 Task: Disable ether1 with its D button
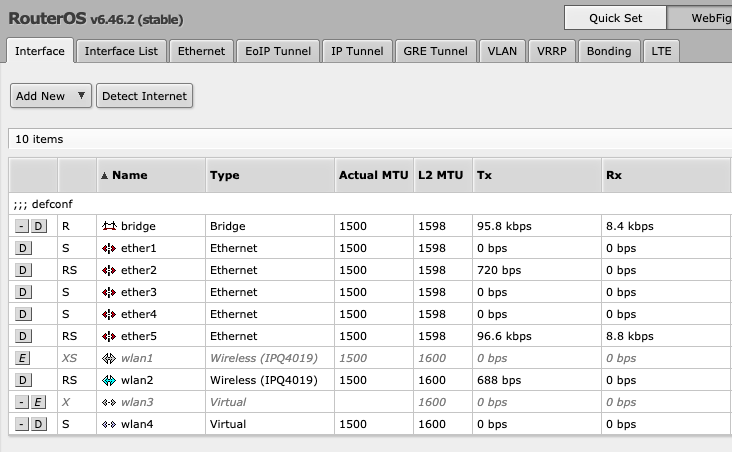click(x=23, y=248)
